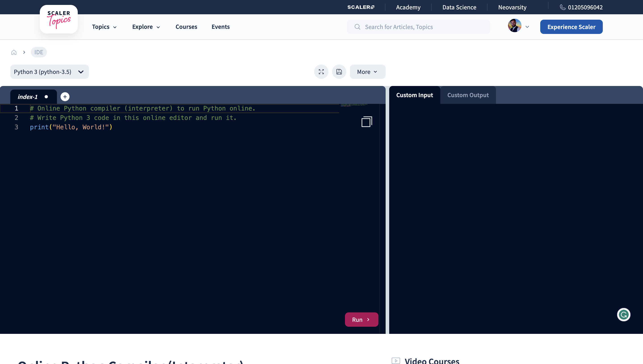Open the Topics dropdown menu

click(x=104, y=27)
